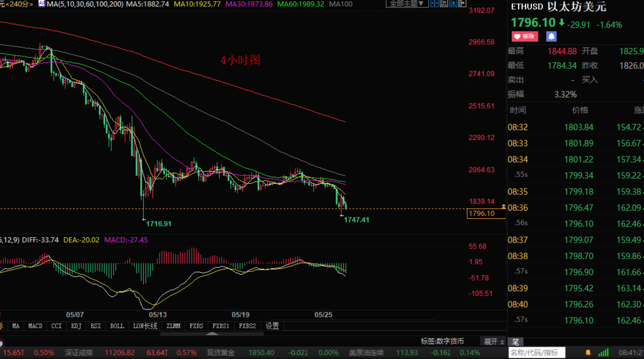Click the 最高 value 1844.88
This screenshot has height=359, width=644.
(562, 51)
